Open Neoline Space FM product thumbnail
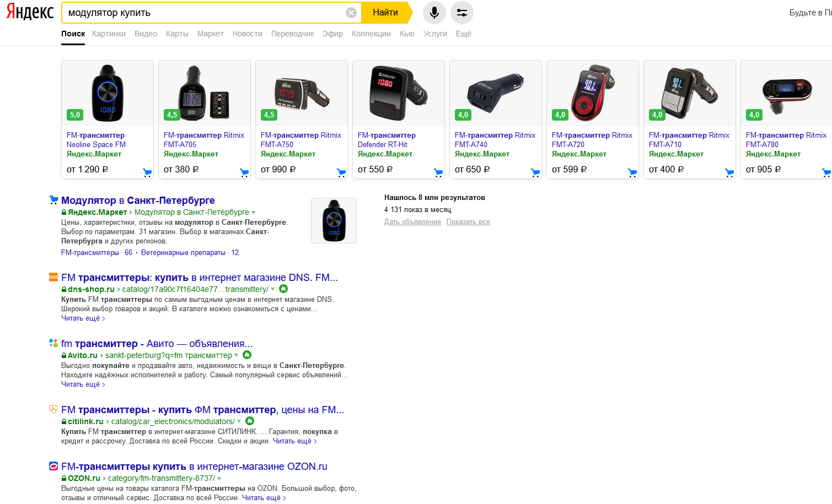This screenshot has width=832, height=504. (x=108, y=93)
